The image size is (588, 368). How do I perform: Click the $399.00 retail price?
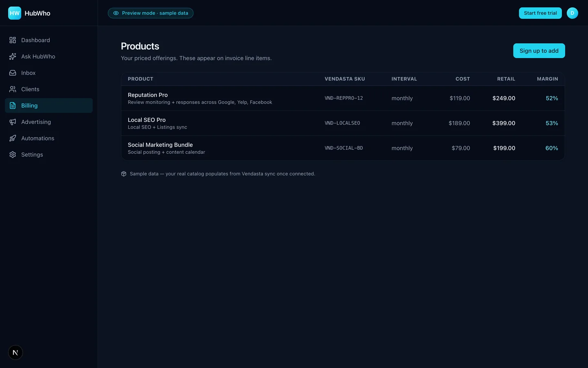click(x=504, y=123)
